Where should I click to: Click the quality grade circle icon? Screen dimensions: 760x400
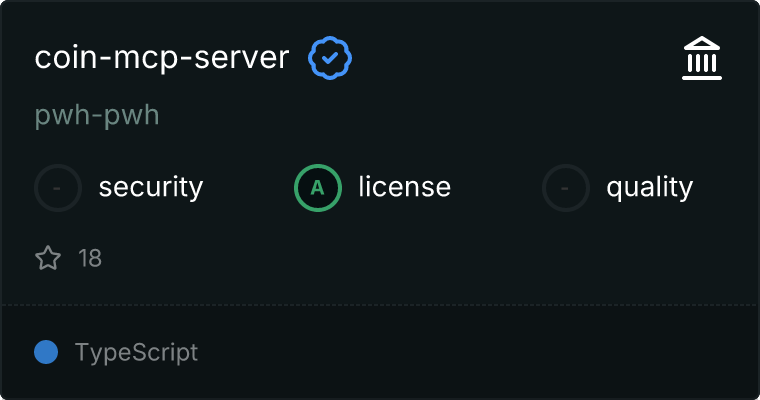(567, 187)
